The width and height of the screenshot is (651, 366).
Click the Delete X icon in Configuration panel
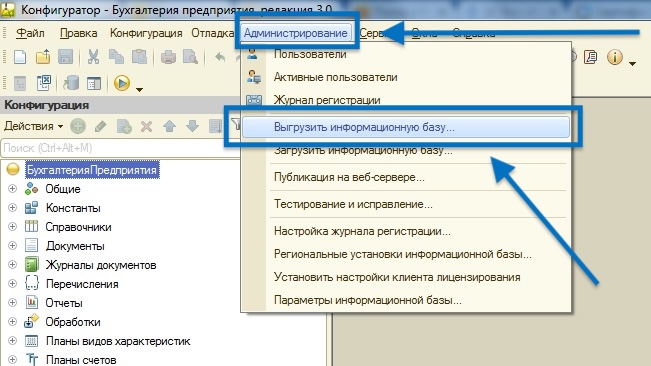[x=146, y=126]
